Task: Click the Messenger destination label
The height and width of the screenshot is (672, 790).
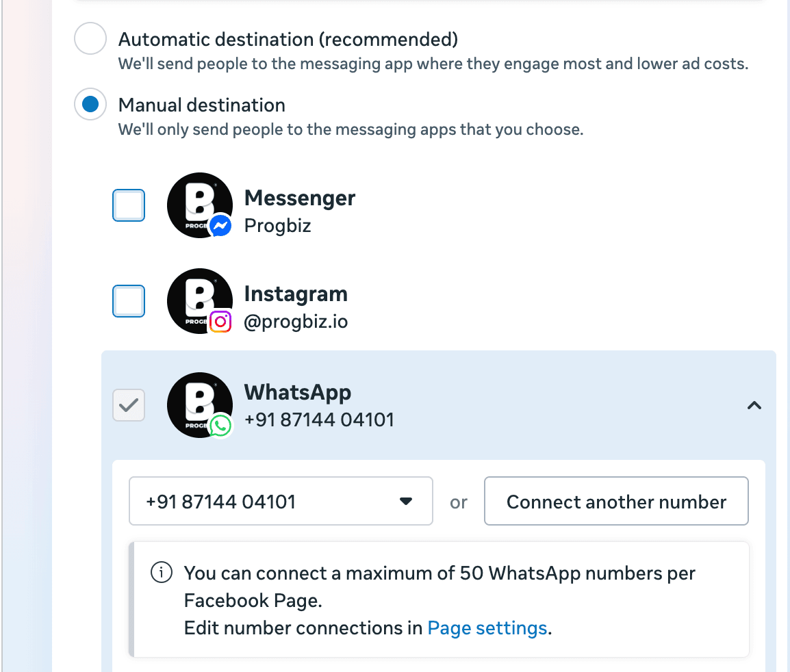Action: point(300,198)
